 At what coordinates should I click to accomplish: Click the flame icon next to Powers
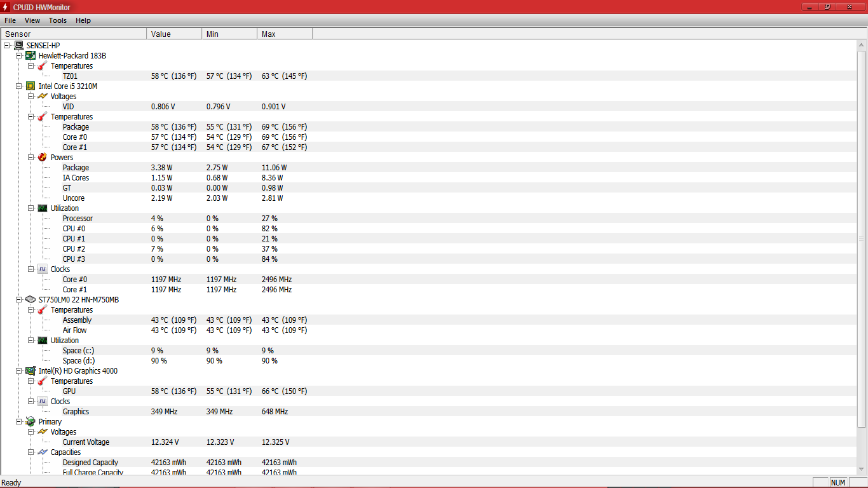click(43, 158)
